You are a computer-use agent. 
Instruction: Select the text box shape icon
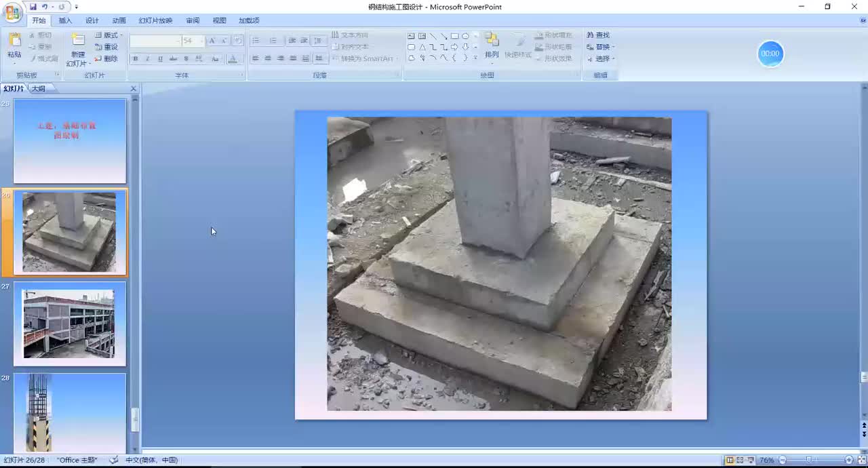(x=411, y=36)
